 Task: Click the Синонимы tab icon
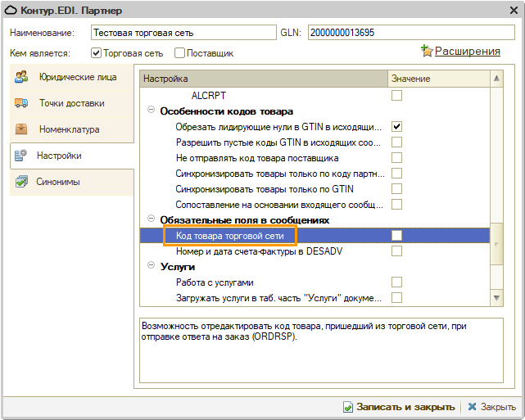(x=22, y=182)
